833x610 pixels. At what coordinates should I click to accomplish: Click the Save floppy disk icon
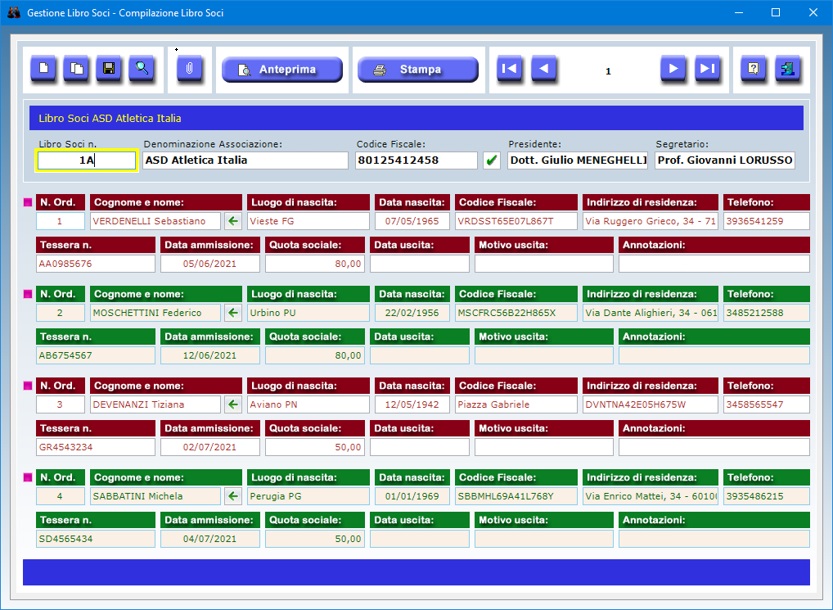point(109,69)
